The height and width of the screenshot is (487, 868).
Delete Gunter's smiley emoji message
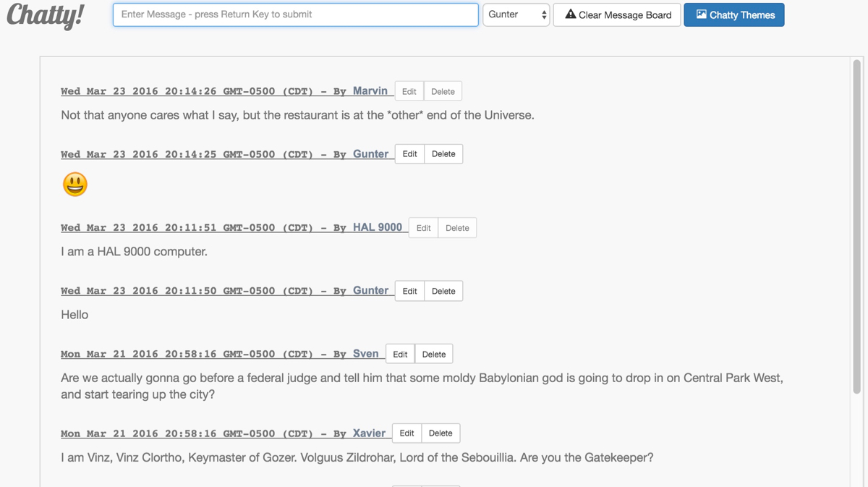(443, 154)
